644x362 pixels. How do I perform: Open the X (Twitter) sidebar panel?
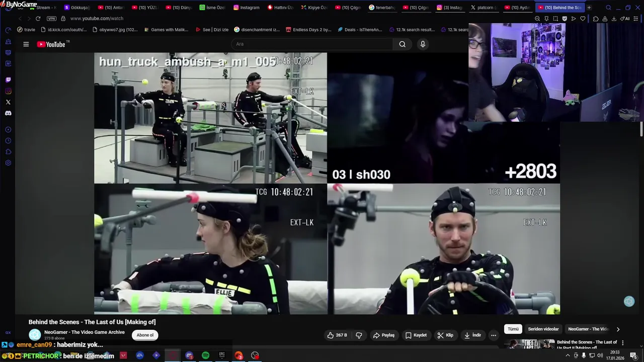[8, 102]
